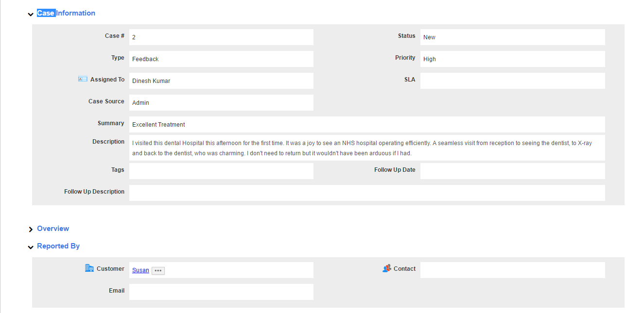Click the Summary field Excellent Treatment
Image resolution: width=644 pixels, height=313 pixels.
[367, 125]
